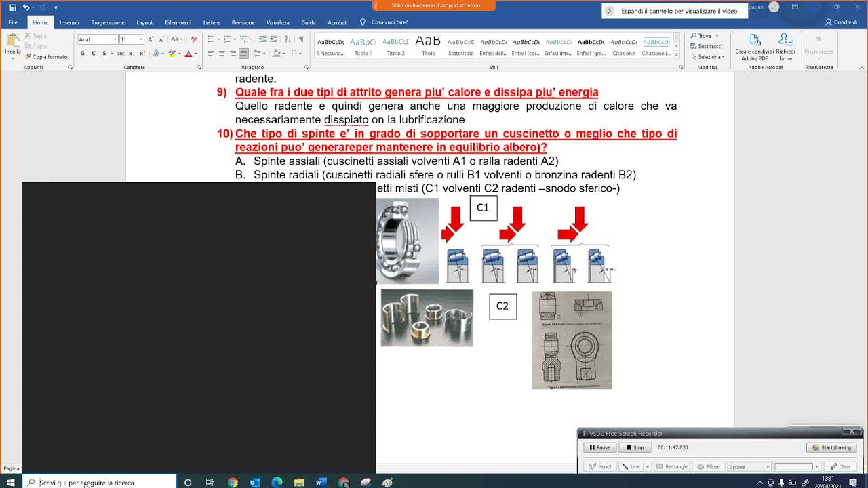This screenshot has width=868, height=488.
Task: Click the Windows taskbar search box
Action: (x=100, y=483)
